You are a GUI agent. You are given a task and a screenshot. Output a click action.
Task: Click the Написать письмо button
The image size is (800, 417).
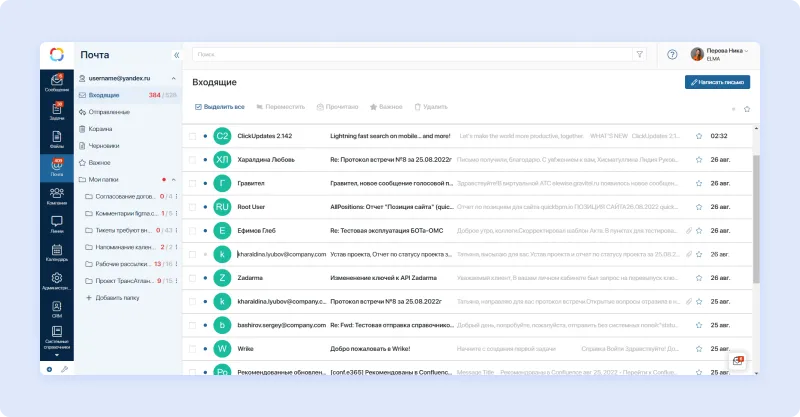click(717, 82)
